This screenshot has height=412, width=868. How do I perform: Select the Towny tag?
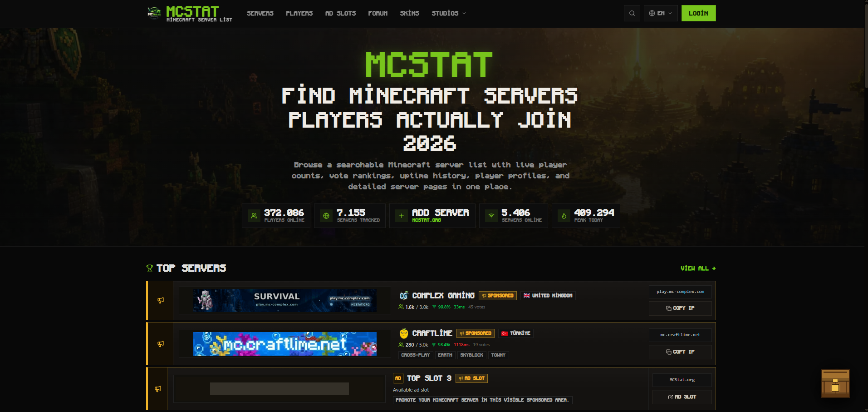(x=498, y=355)
